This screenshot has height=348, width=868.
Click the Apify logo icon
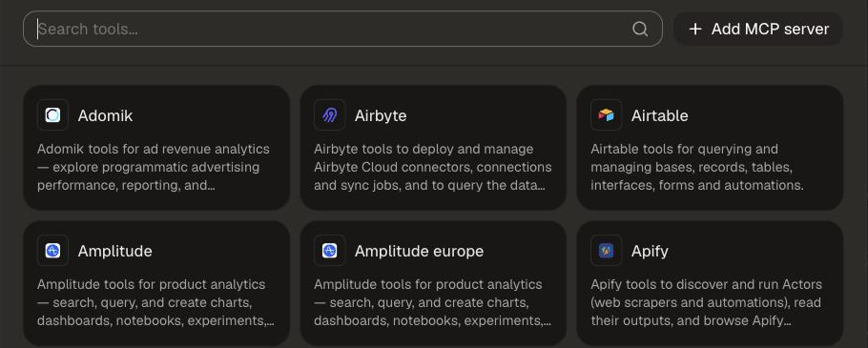[x=606, y=251]
